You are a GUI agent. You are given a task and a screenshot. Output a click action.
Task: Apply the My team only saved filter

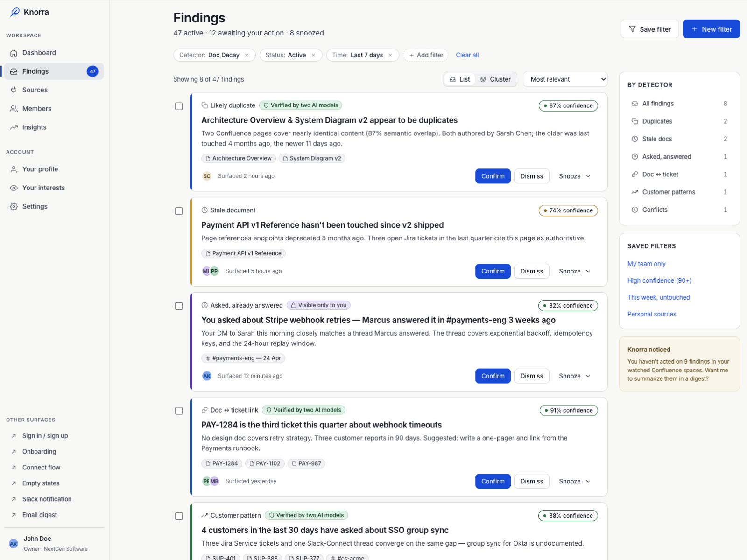click(x=646, y=264)
